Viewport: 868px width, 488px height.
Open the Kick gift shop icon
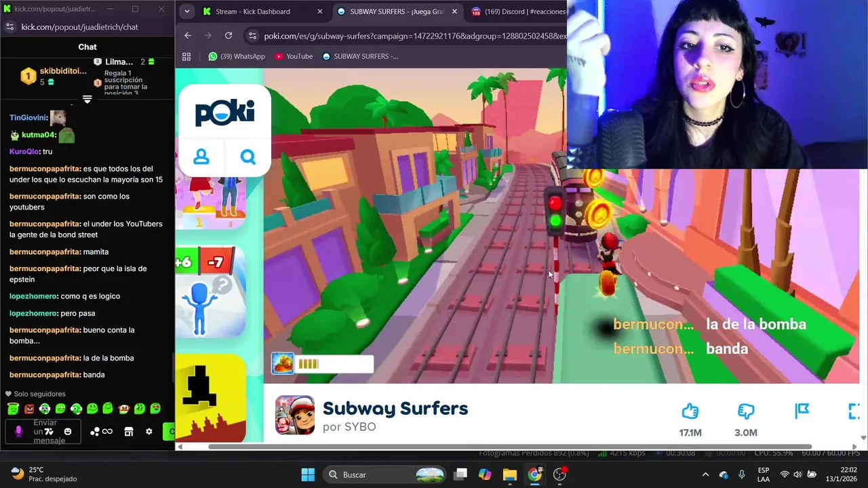click(x=129, y=432)
